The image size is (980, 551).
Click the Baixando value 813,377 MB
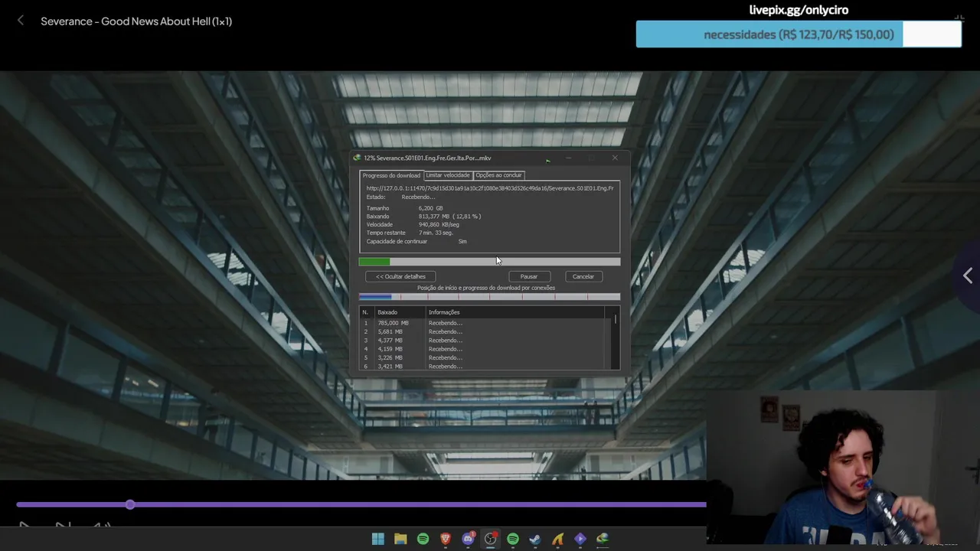click(x=449, y=217)
